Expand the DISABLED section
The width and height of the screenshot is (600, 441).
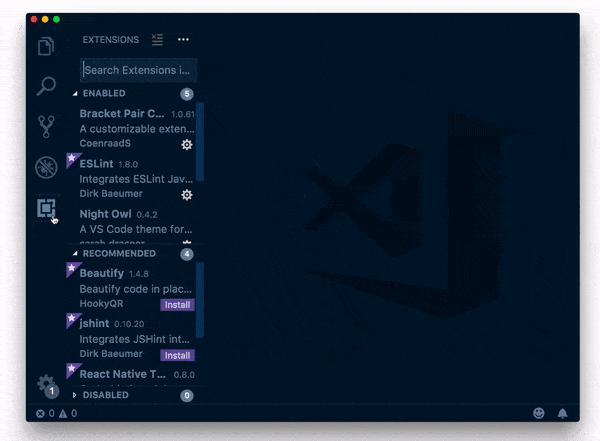tap(75, 395)
